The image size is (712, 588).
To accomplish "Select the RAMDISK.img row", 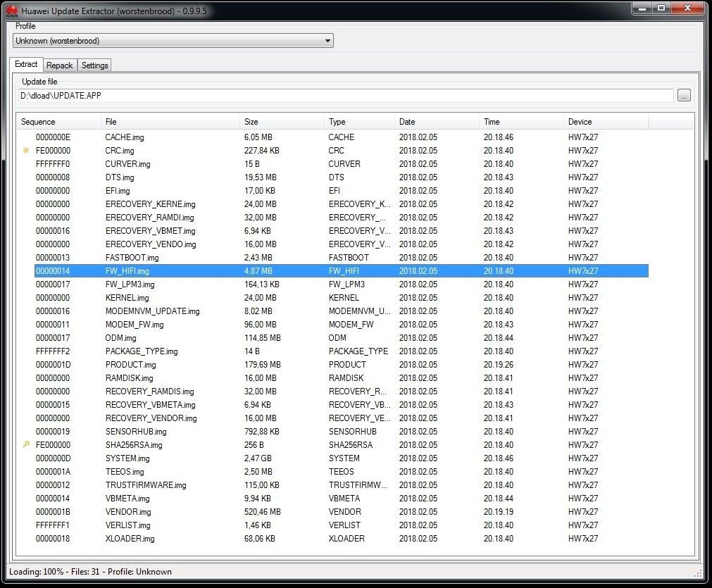I will coord(342,378).
